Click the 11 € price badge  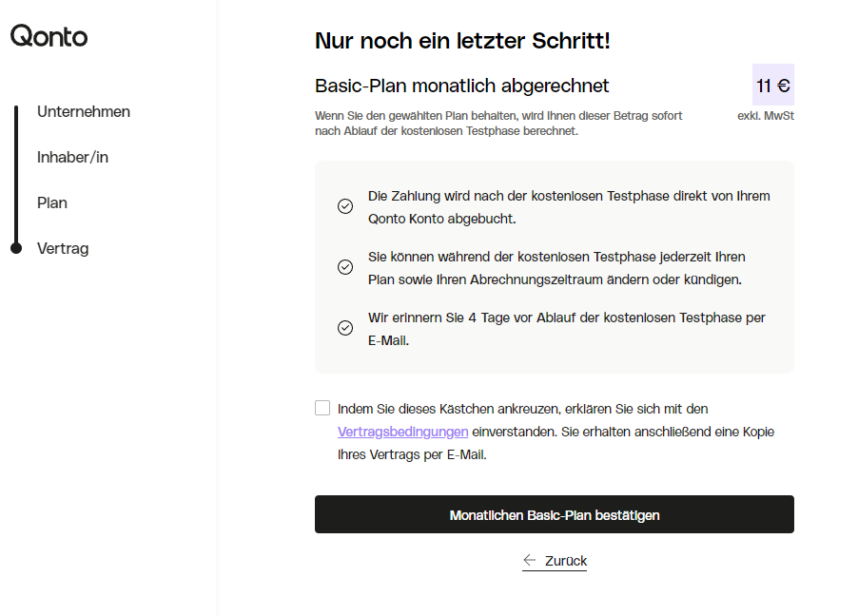pyautogui.click(x=772, y=86)
